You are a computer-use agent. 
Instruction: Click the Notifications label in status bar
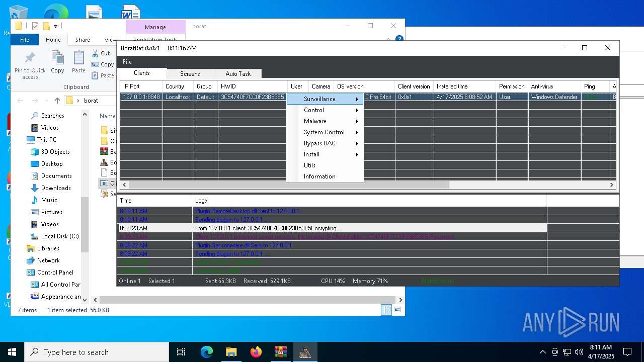point(437,281)
